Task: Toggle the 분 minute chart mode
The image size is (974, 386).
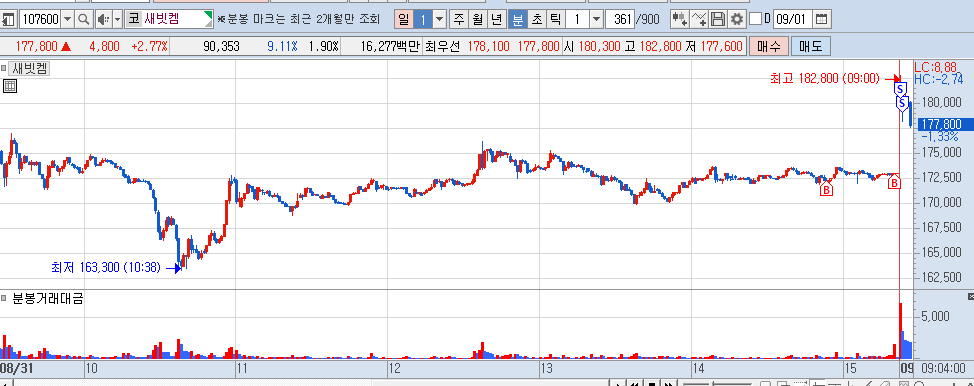Action: click(517, 19)
